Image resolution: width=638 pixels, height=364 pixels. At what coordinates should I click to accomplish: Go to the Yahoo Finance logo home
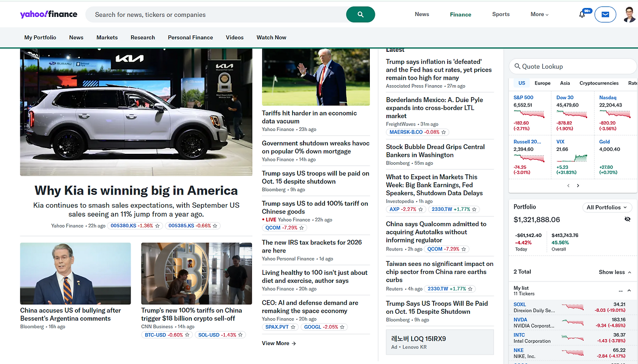click(x=49, y=14)
